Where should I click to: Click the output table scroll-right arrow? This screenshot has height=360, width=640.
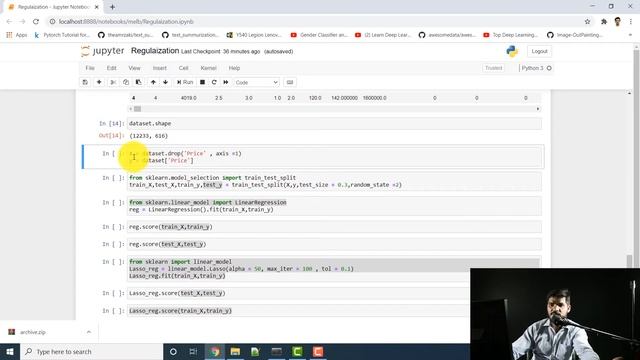pos(538,109)
